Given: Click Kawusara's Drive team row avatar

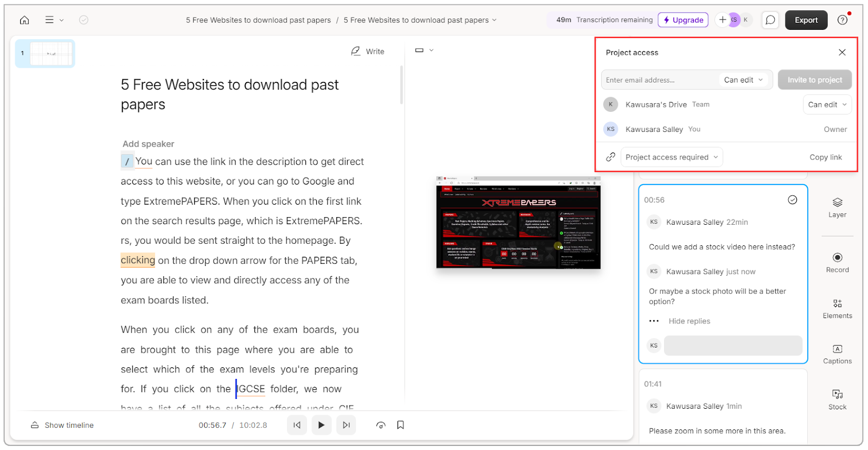Looking at the screenshot, I should [x=611, y=104].
